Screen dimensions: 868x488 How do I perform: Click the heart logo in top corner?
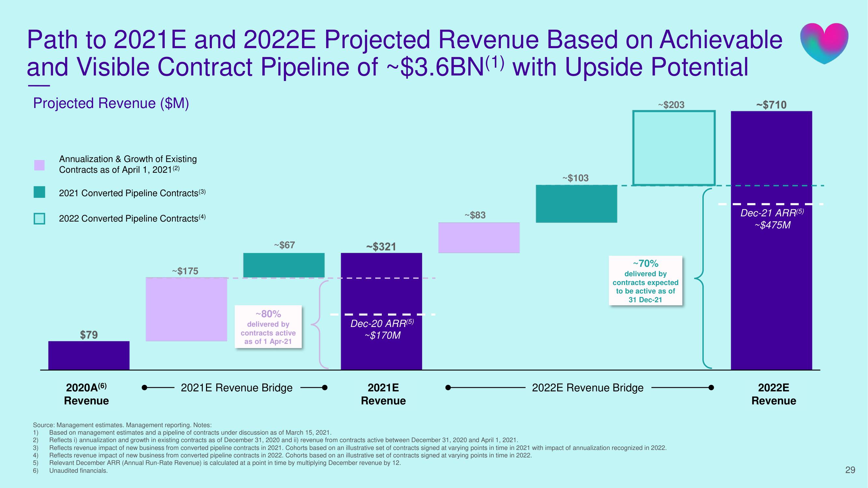point(824,43)
